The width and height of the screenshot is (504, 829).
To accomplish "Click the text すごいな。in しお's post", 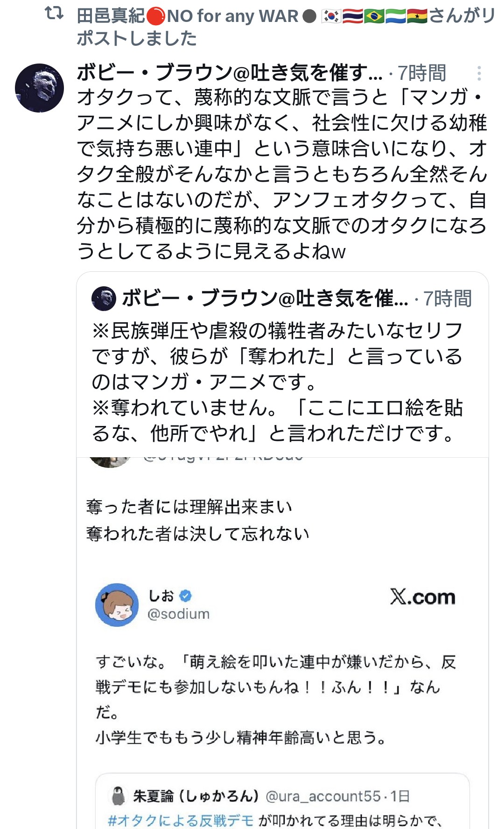I will [x=131, y=662].
